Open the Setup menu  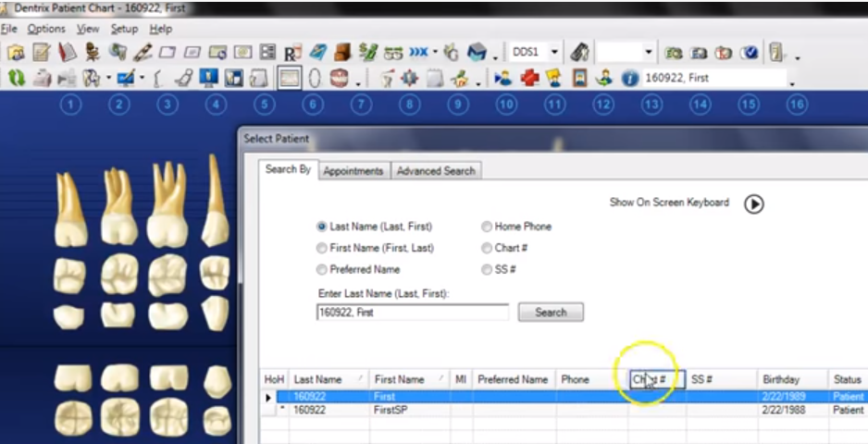(124, 30)
